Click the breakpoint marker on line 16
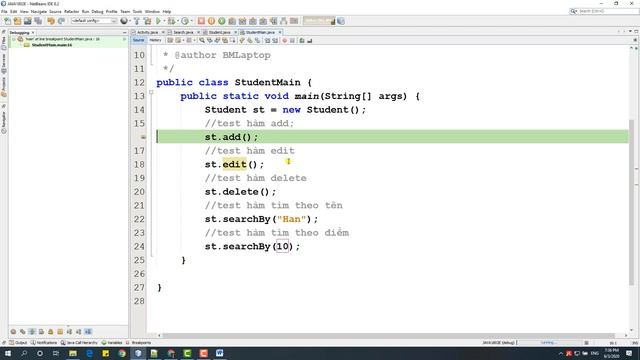Viewport: 640px width, 360px height. [x=143, y=137]
